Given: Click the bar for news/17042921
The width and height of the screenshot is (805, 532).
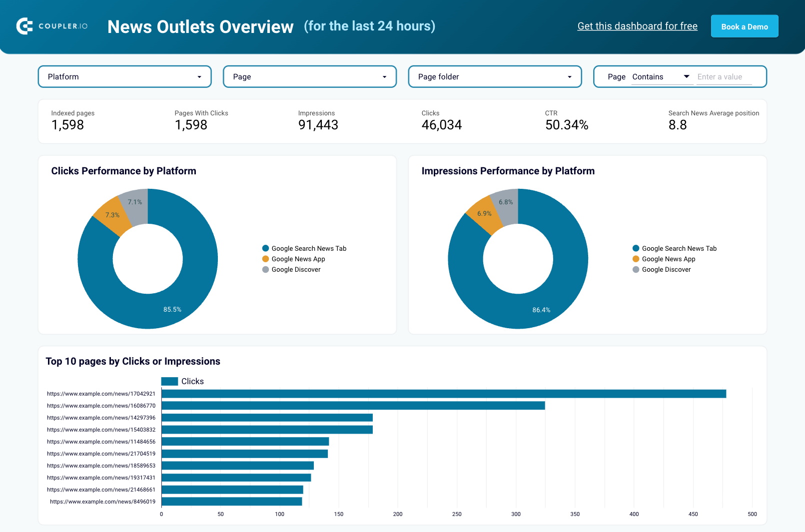Looking at the screenshot, I should pos(443,394).
